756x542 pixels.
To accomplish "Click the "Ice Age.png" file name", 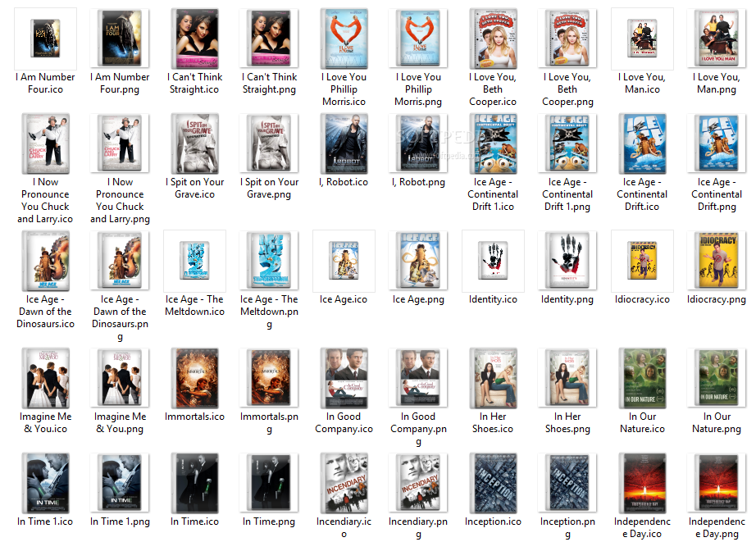I will pyautogui.click(x=418, y=299).
